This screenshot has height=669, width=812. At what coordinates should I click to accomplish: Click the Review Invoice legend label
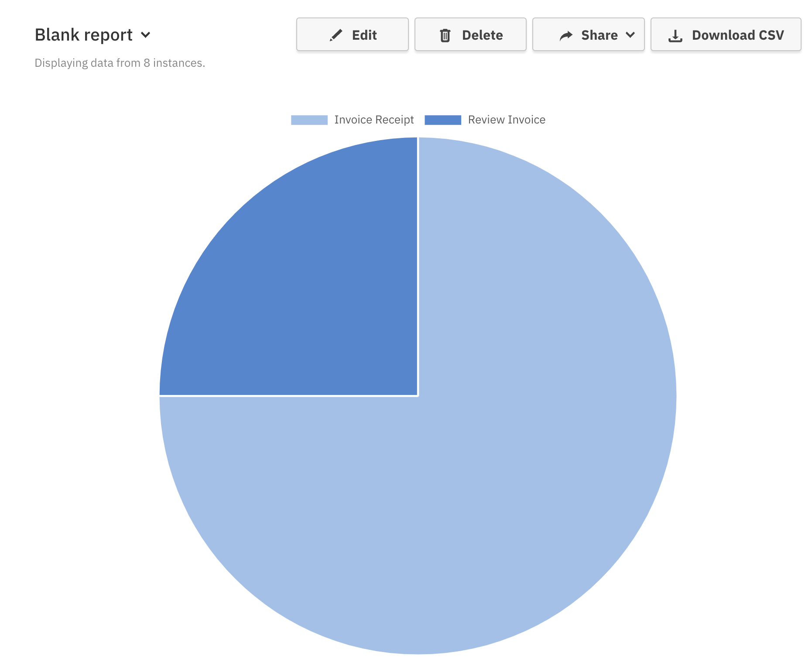click(507, 120)
